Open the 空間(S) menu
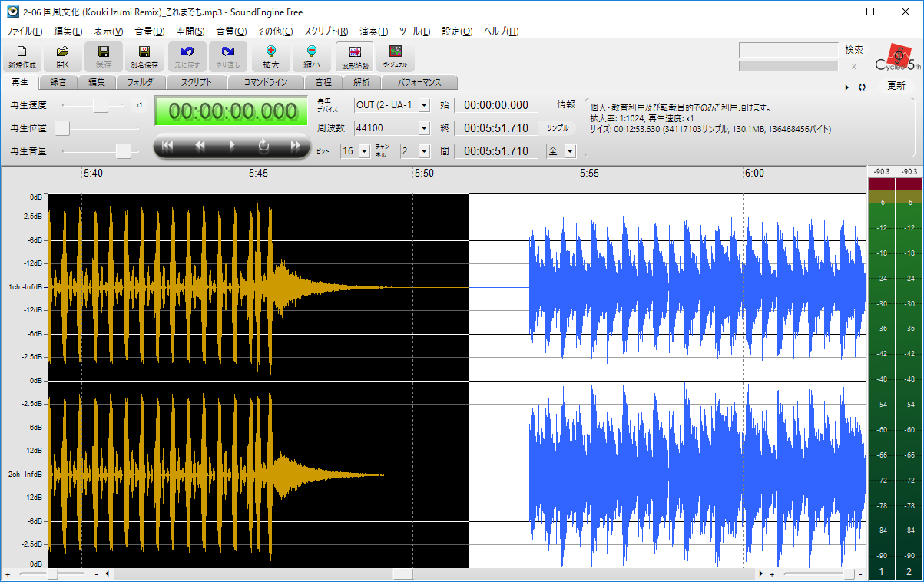Image resolution: width=924 pixels, height=582 pixels. pos(190,31)
